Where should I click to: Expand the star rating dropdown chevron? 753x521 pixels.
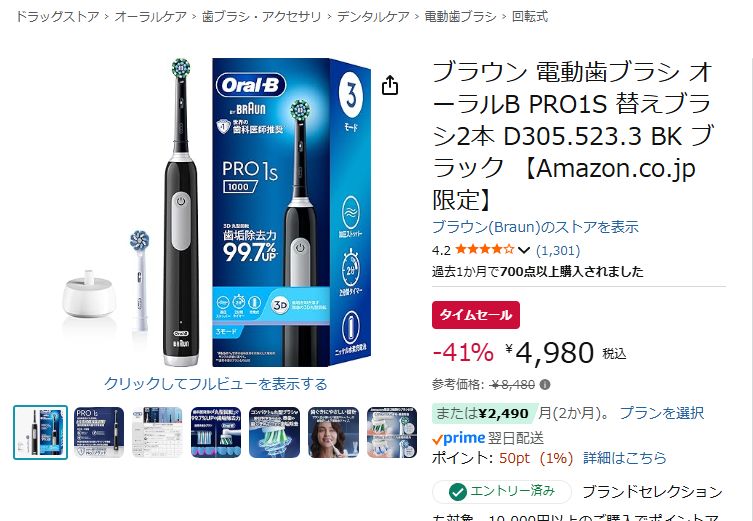click(524, 250)
